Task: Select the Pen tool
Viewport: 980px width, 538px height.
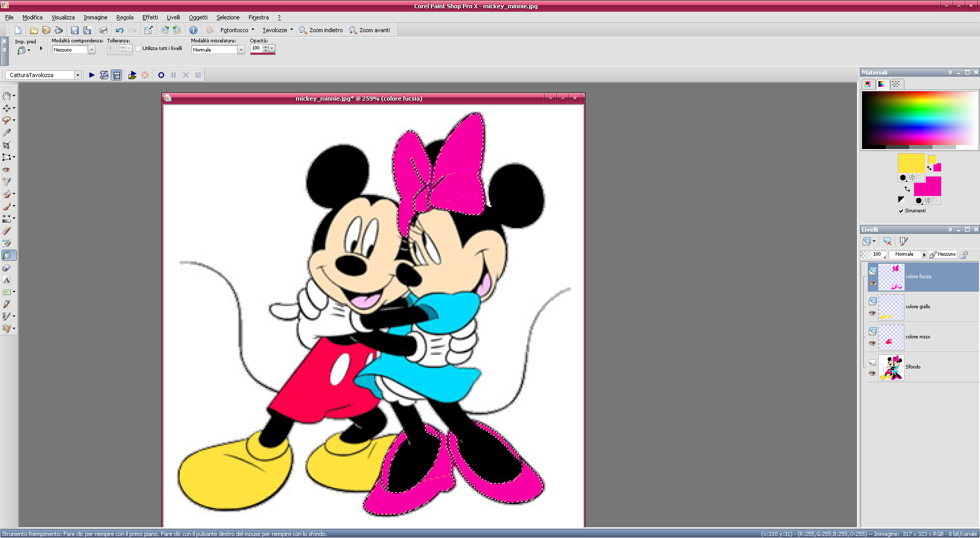Action: point(7,304)
